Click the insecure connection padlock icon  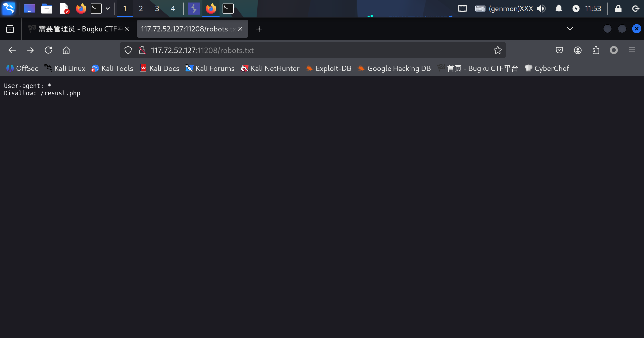coord(142,50)
